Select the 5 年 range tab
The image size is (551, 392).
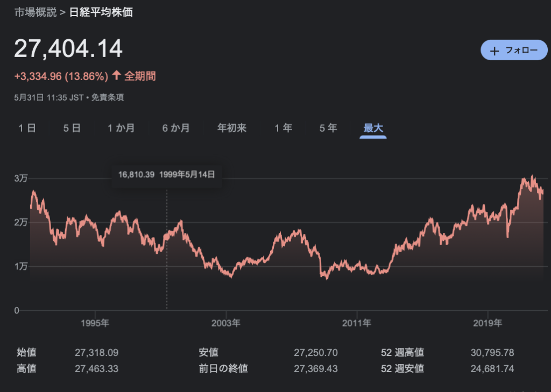click(328, 128)
